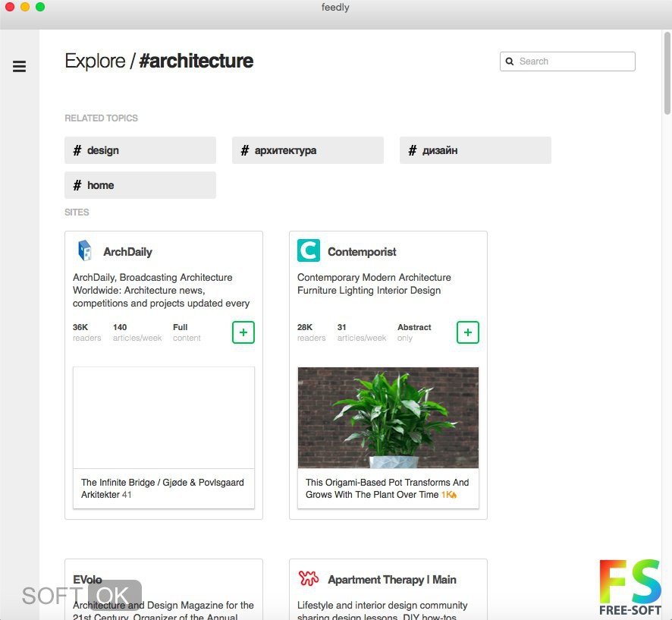The height and width of the screenshot is (620, 672).
Task: Close the feedly window
Action: tap(9, 7)
